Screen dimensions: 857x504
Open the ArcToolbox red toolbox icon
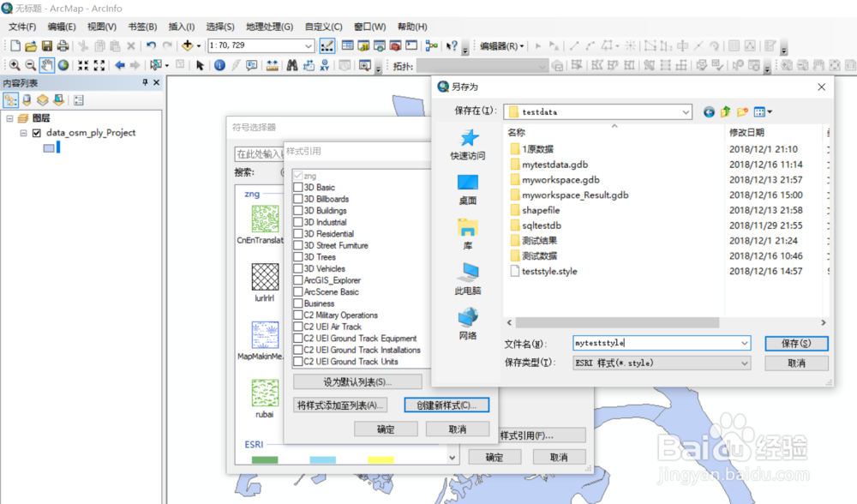[395, 46]
